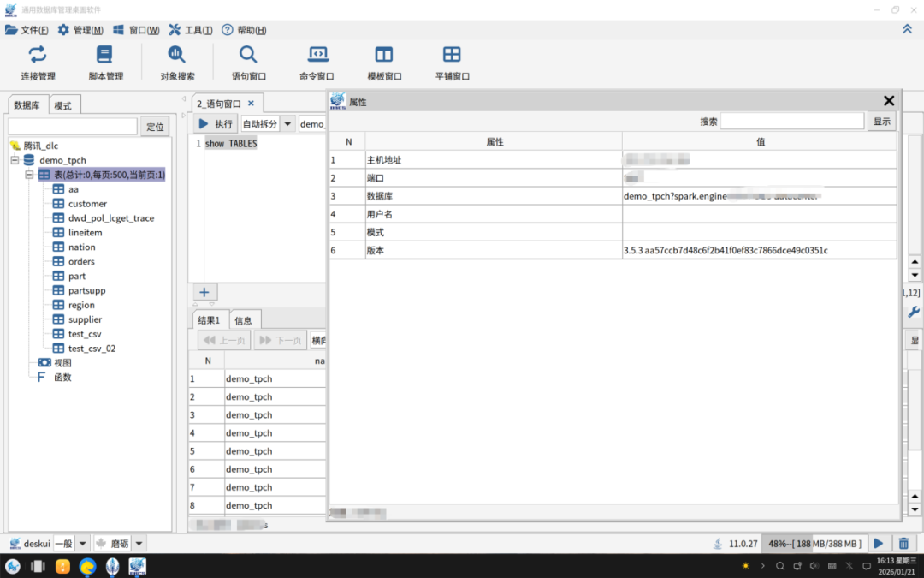924x578 pixels.
Task: Collapse the 表 tables tree node
Action: 29,175
